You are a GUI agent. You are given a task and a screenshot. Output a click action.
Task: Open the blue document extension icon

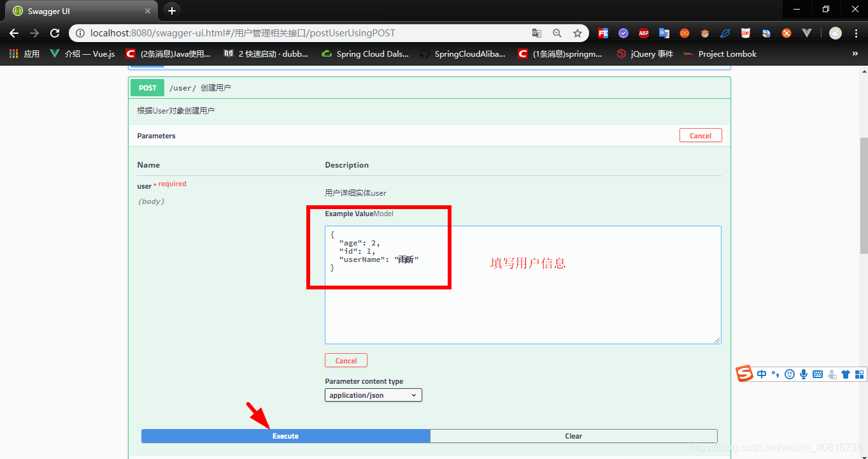pos(766,33)
